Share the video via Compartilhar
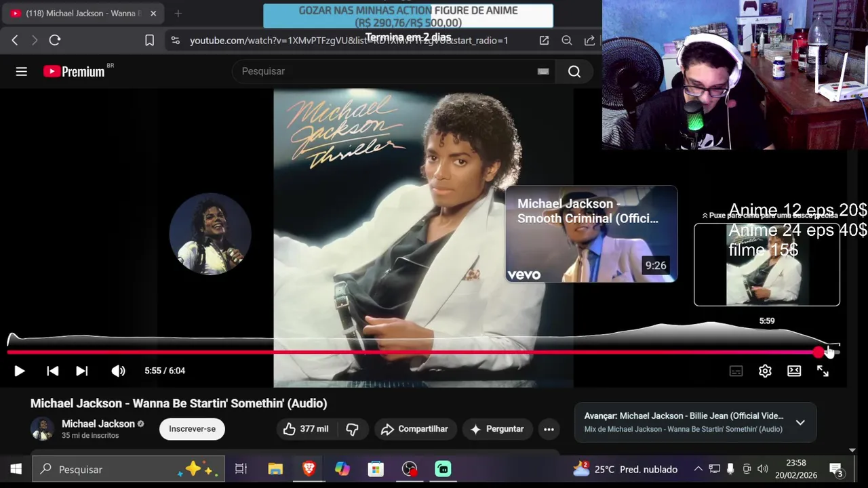The image size is (868, 488). [x=414, y=429]
